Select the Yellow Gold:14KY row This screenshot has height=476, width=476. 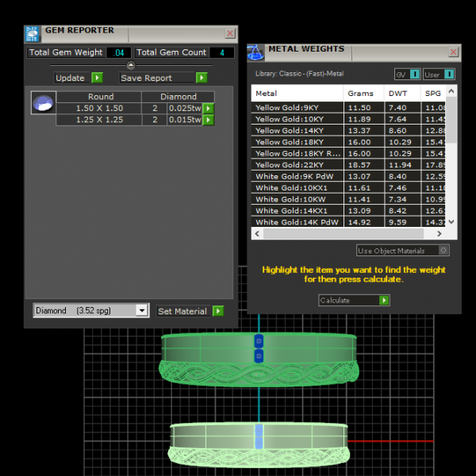[x=297, y=130]
